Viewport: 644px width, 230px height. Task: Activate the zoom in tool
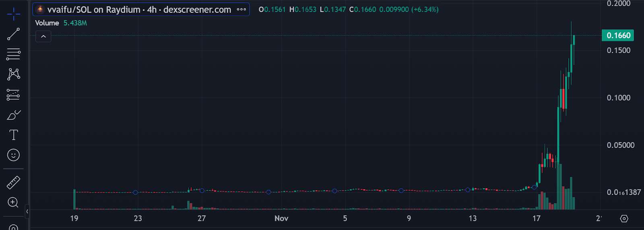pos(13,202)
